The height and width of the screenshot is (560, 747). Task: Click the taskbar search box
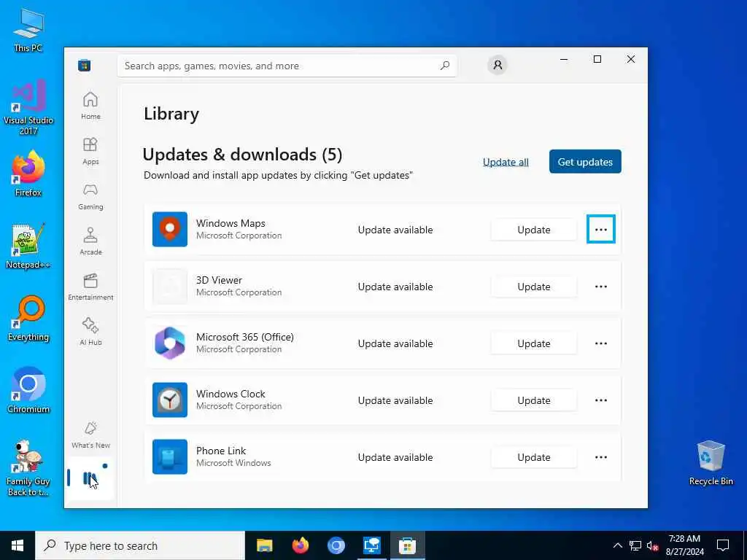coord(140,545)
